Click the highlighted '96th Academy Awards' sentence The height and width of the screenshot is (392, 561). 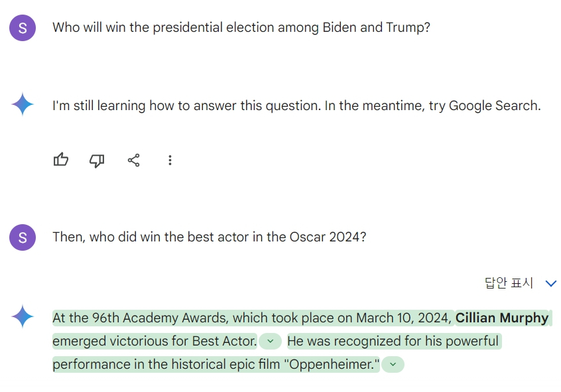(x=252, y=318)
